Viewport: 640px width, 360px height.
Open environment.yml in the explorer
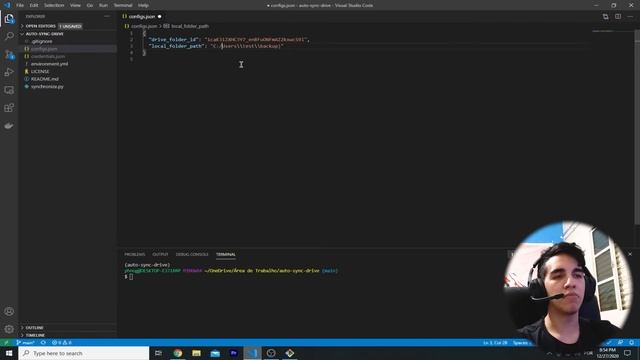(49, 64)
